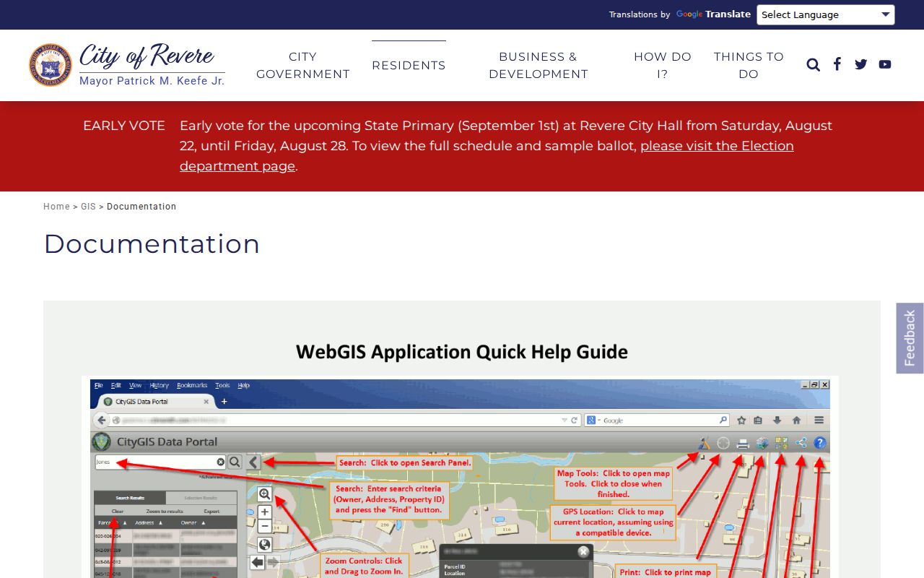Open the Feedback side tab
Viewport: 924px width, 578px height.
point(910,338)
